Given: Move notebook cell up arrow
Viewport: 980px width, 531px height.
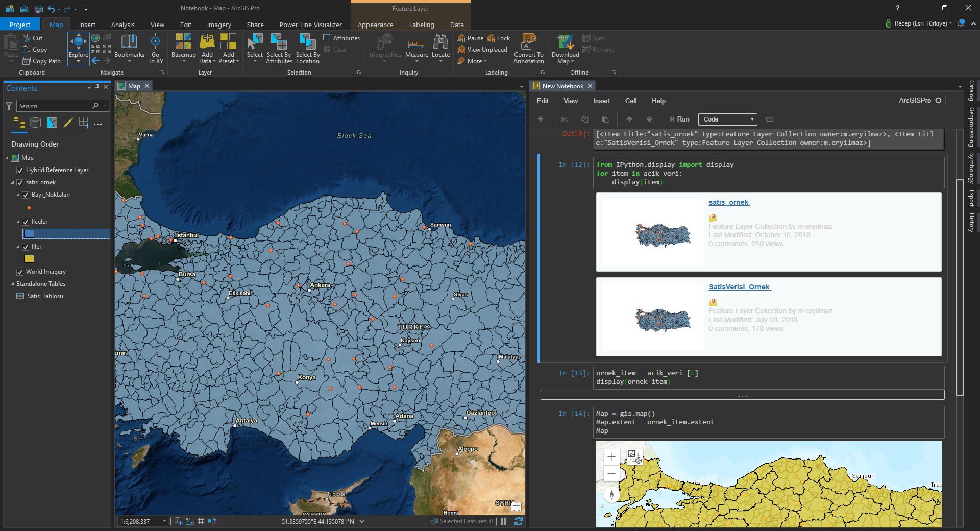Looking at the screenshot, I should tap(629, 119).
